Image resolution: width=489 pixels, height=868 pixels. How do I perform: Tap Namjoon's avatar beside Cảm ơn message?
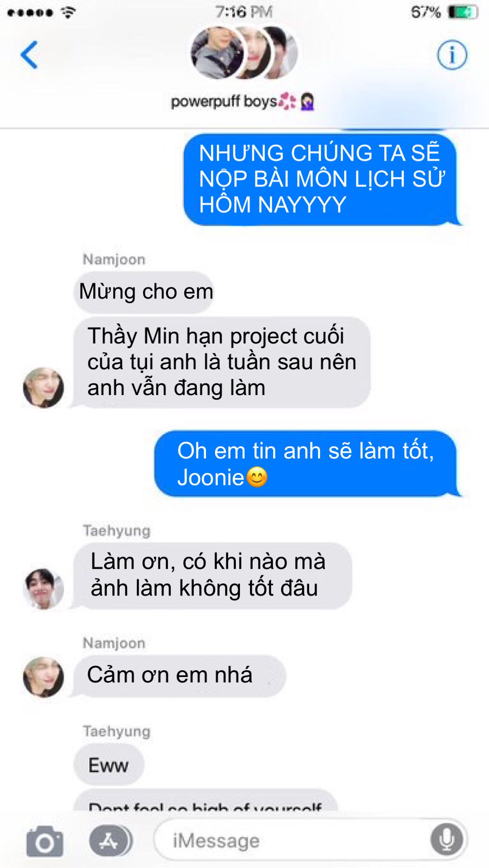pos(43,677)
